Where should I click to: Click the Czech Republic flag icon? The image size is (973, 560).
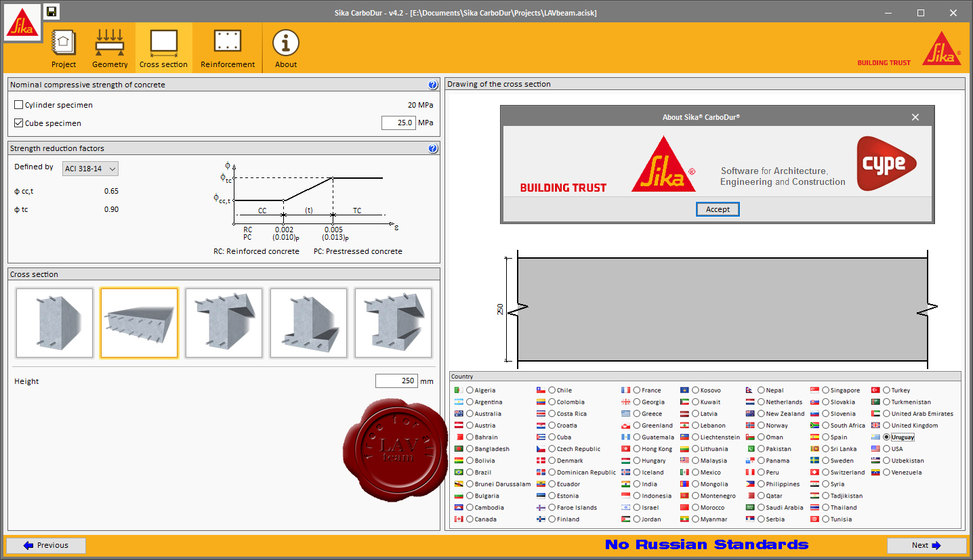click(x=541, y=448)
